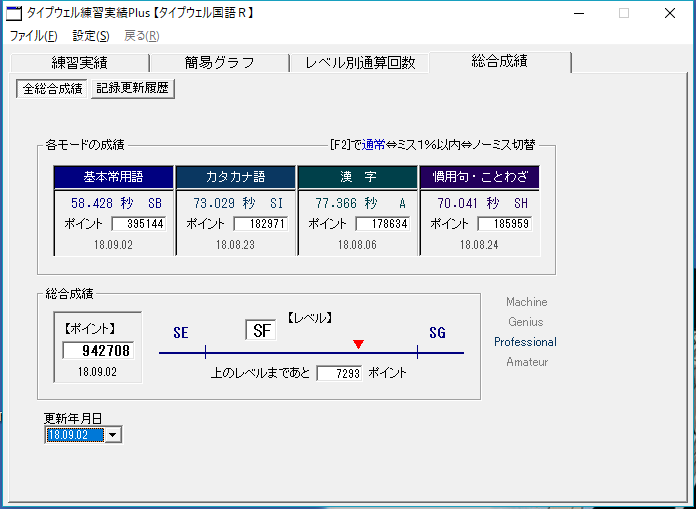The image size is (696, 509).
Task: Click the Amateur rank label
Action: [527, 362]
